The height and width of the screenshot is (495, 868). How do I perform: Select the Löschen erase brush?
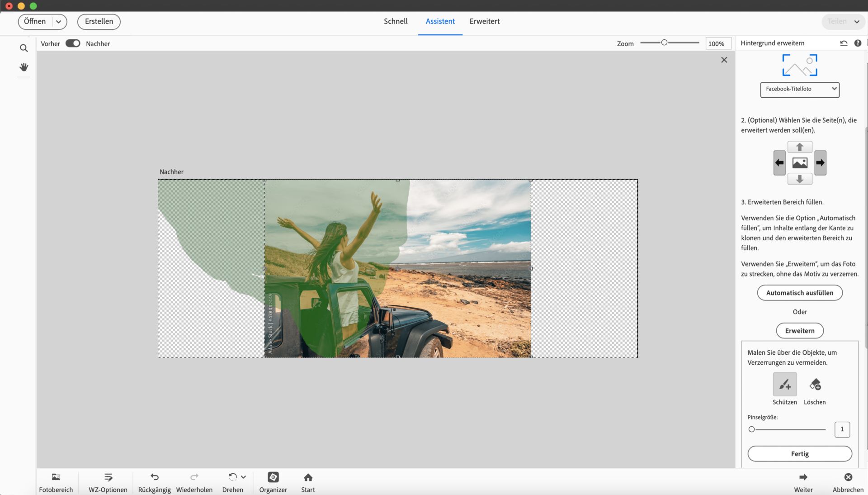(815, 385)
